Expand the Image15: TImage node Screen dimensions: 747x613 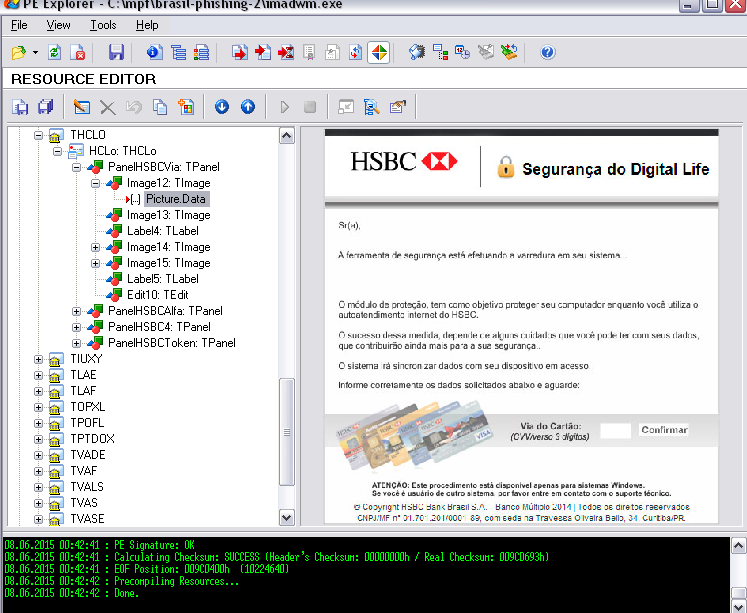[x=95, y=263]
